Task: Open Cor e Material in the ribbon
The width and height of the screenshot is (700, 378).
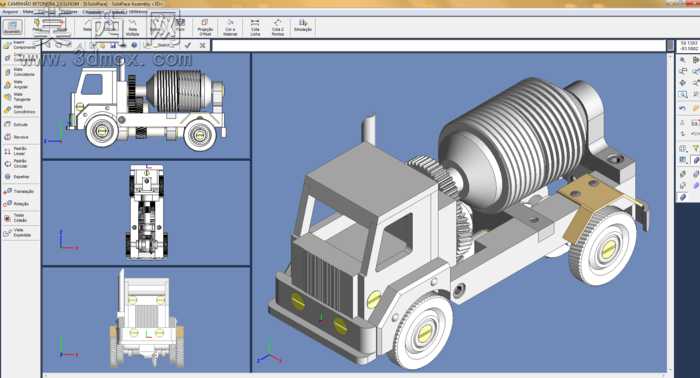Action: click(x=230, y=28)
